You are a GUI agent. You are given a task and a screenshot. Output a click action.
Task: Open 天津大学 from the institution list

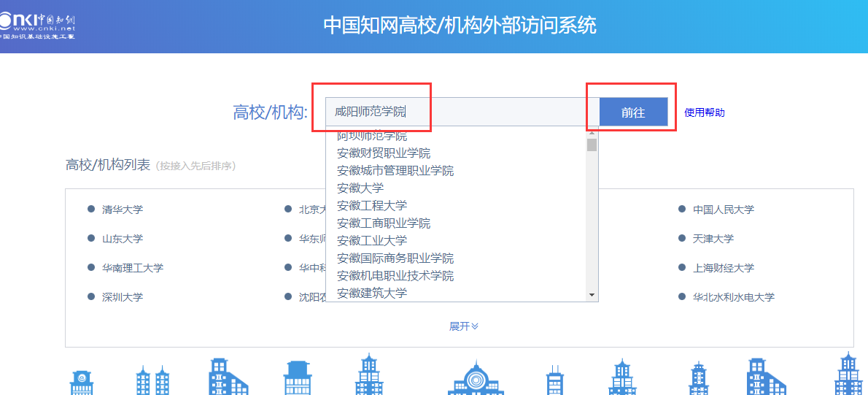point(713,239)
